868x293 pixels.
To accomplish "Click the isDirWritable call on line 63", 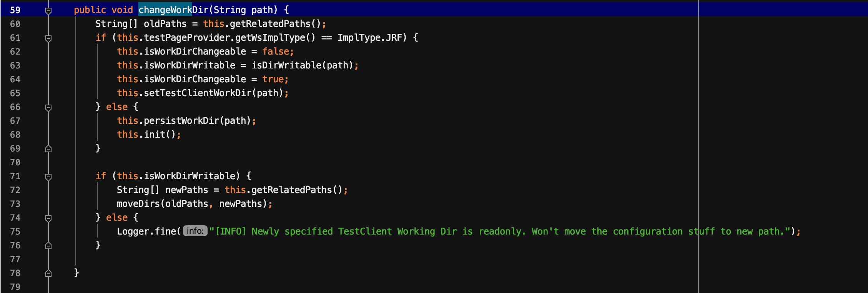I will point(287,65).
